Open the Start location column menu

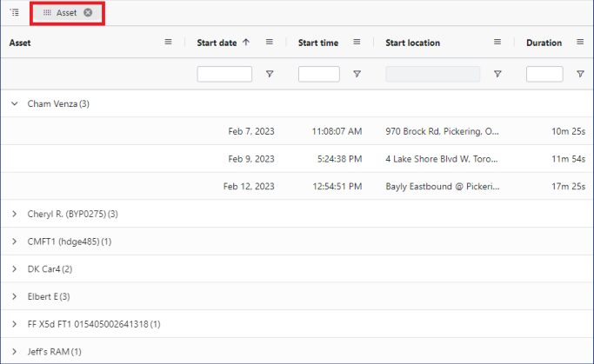pyautogui.click(x=497, y=43)
